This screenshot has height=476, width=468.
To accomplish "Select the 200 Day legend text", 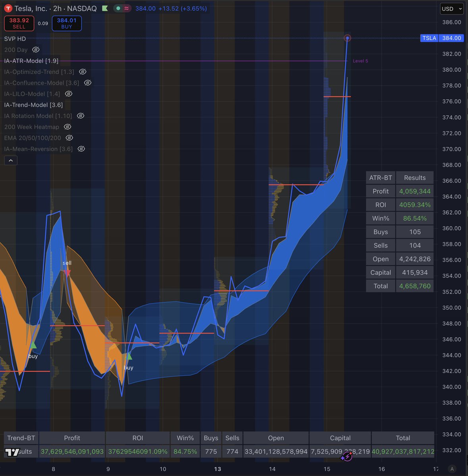I will (16, 50).
